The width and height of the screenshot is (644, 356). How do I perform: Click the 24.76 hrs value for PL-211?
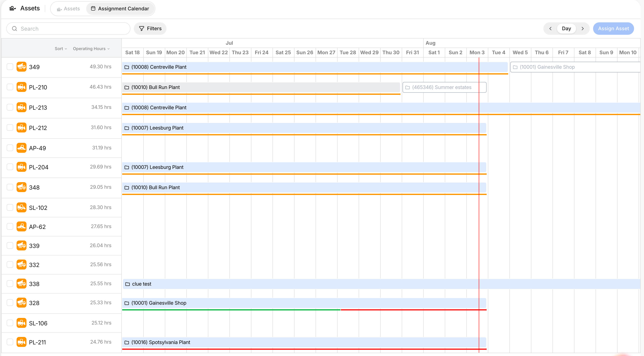point(101,342)
